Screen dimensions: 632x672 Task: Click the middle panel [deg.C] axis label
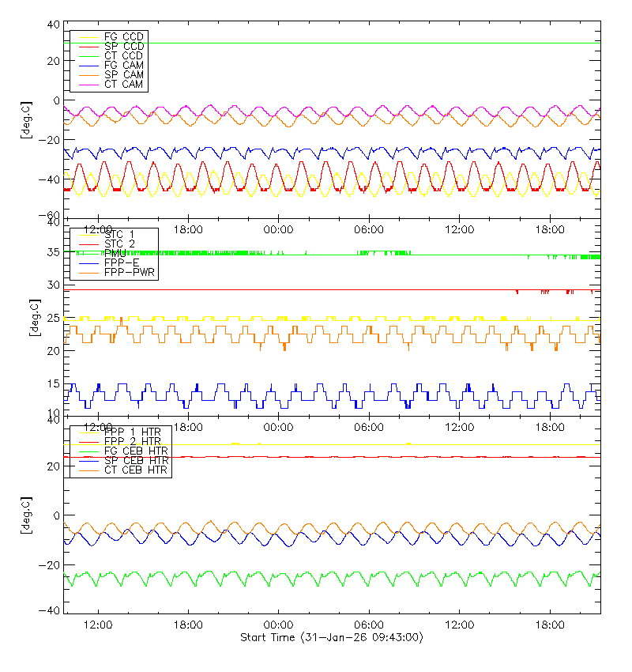coord(25,317)
